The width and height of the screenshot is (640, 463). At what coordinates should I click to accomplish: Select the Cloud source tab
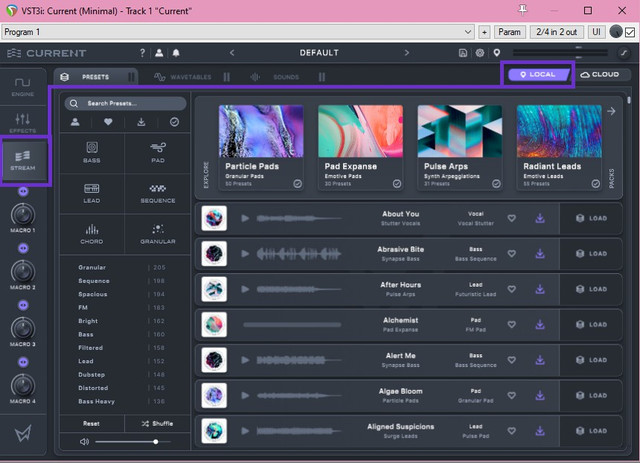click(x=600, y=74)
